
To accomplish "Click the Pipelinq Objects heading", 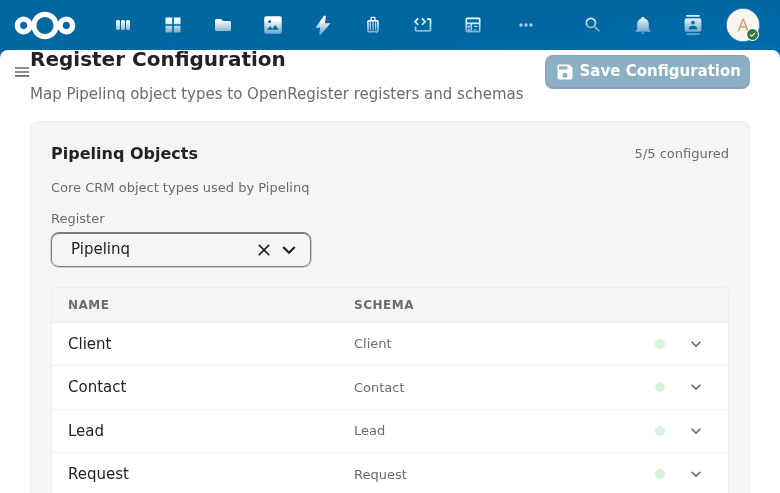I will coord(124,153).
